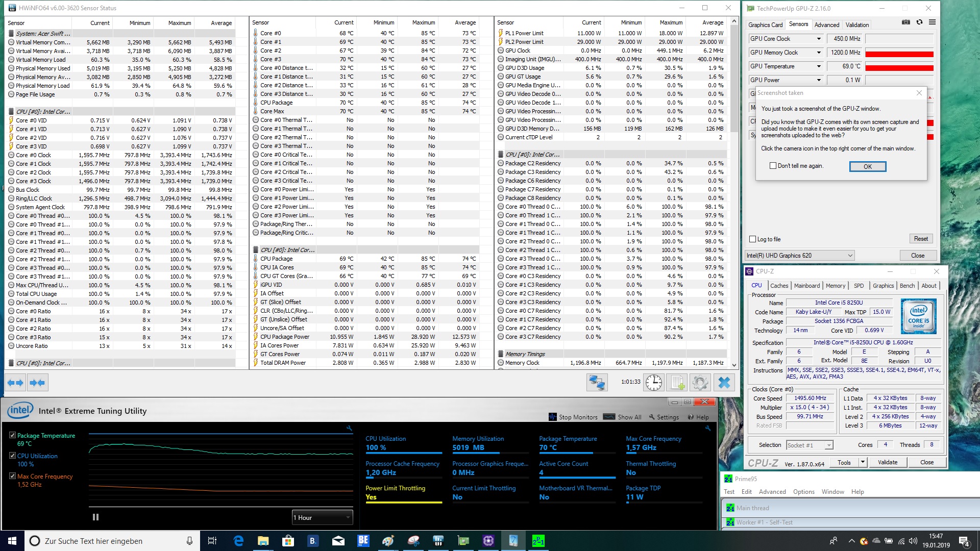Switch to CPU-Z Mainboard tab
Viewport: 980px width, 551px height.
807,286
